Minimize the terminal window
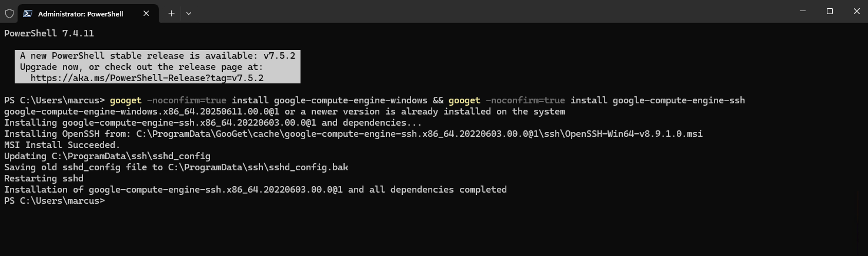Image resolution: width=868 pixels, height=256 pixels. tap(803, 11)
